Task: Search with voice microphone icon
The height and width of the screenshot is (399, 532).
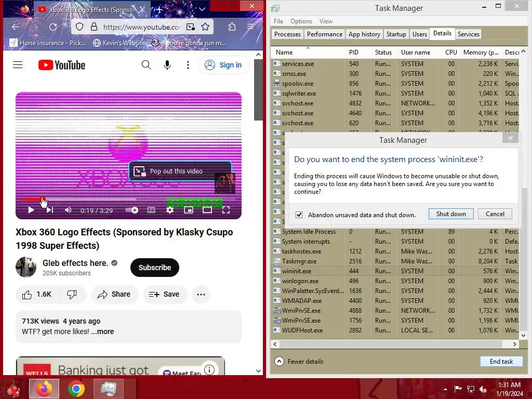Action: pos(167,65)
